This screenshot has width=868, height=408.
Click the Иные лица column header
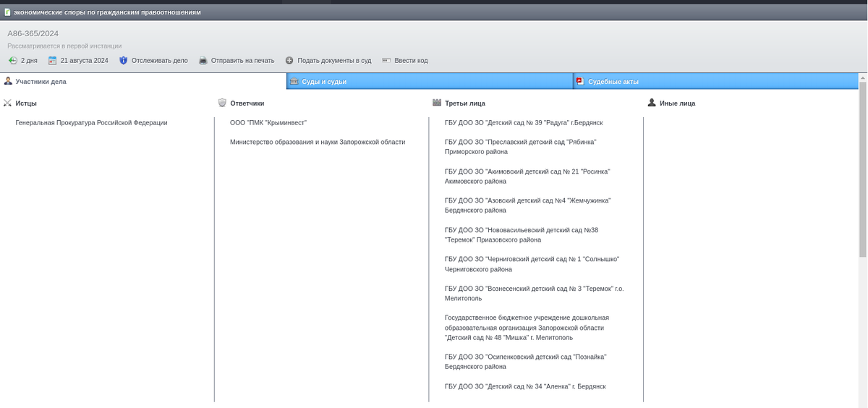[x=677, y=103]
